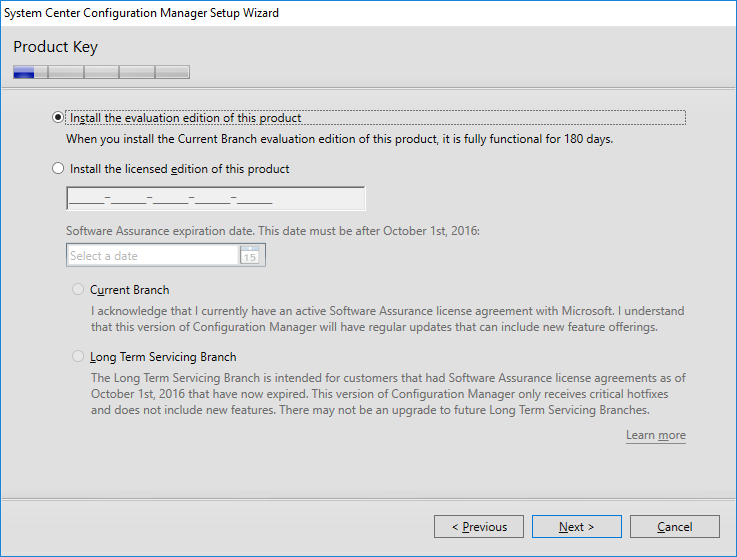Select Long Term Servicing Branch option
The width and height of the screenshot is (737, 557).
(x=78, y=356)
